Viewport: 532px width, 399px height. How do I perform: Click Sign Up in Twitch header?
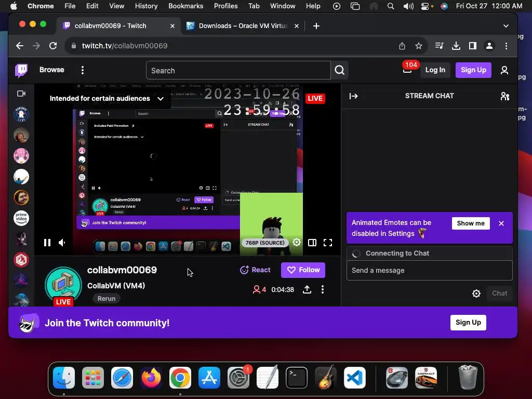click(473, 70)
